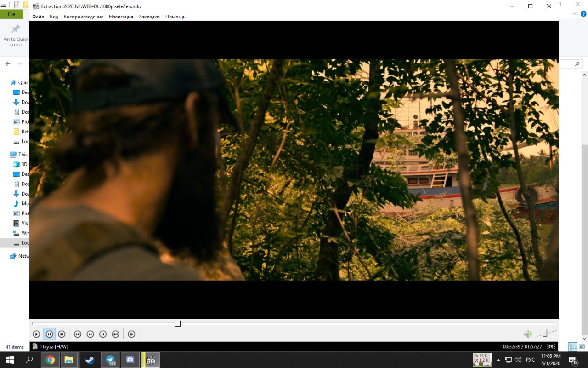The height and width of the screenshot is (368, 588).
Task: Click the system volume tray icon
Action: pos(518,360)
